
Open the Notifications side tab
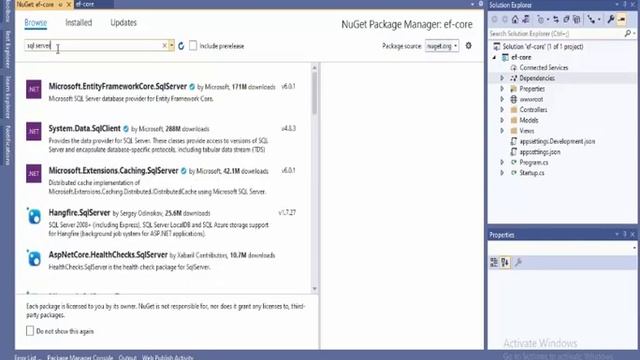pyautogui.click(x=7, y=145)
